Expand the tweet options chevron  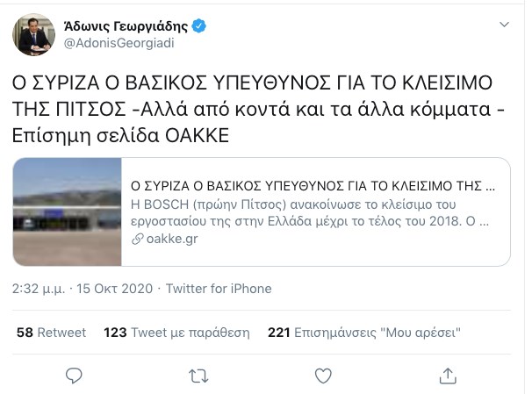click(504, 25)
